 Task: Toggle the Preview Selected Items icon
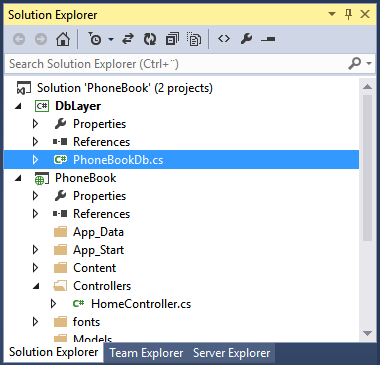tap(268, 39)
